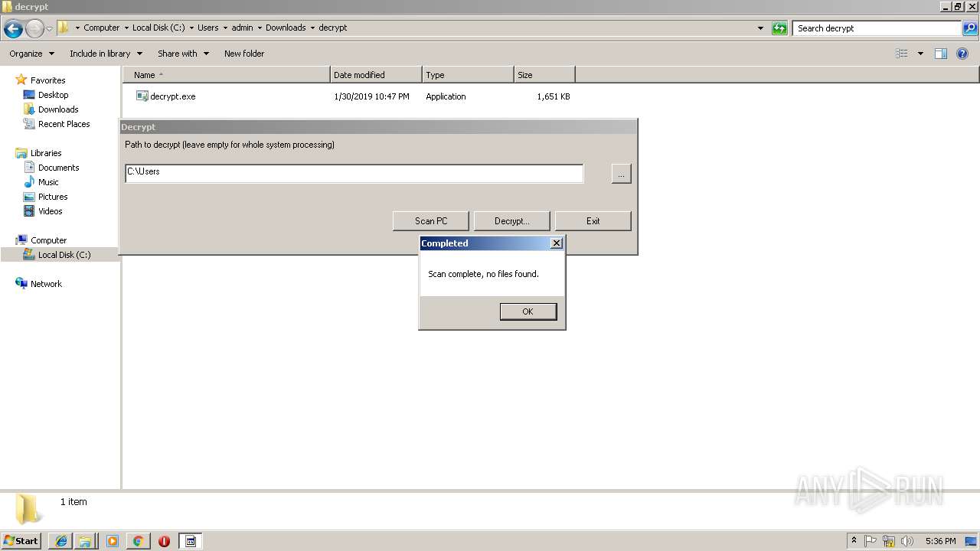Open the Documents library
Image resolution: width=980 pixels, height=551 pixels.
click(x=58, y=168)
